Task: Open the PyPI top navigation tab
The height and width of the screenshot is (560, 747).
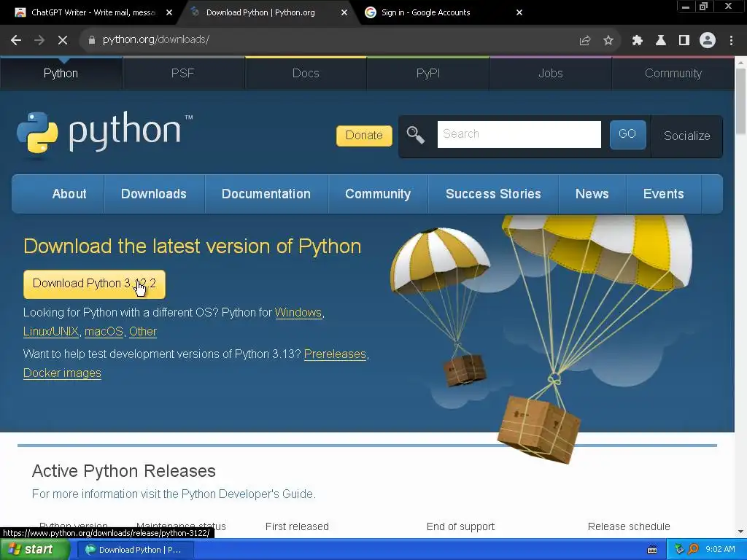Action: 427,74
